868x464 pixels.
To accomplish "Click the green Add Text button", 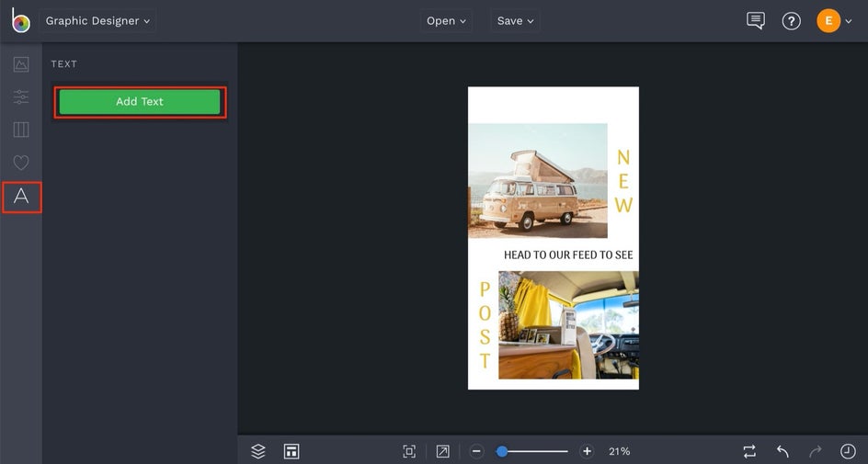I will click(140, 102).
